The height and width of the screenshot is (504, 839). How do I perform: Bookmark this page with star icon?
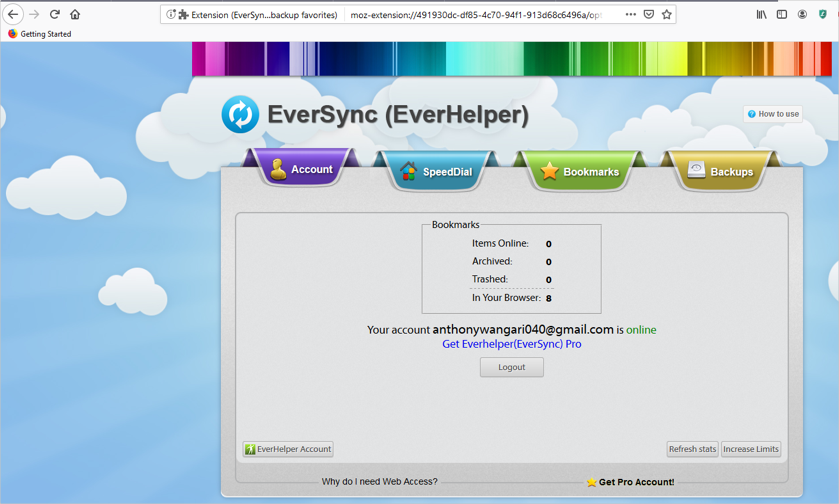pos(667,14)
